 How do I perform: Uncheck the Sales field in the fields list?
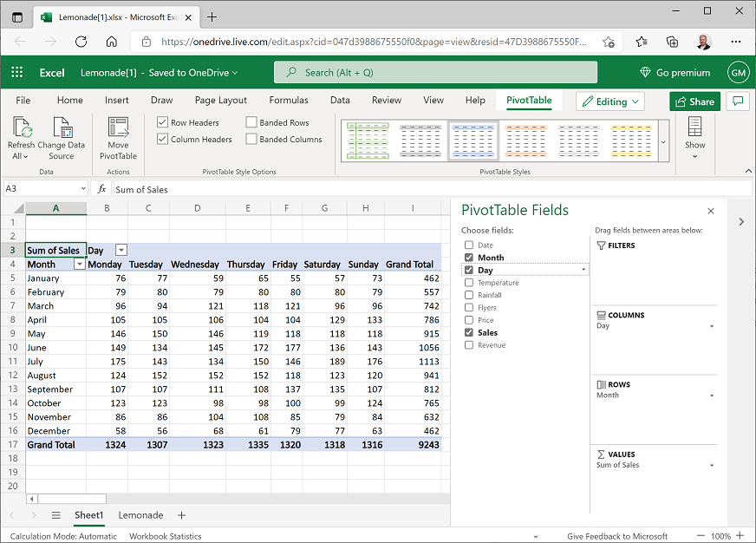point(467,332)
